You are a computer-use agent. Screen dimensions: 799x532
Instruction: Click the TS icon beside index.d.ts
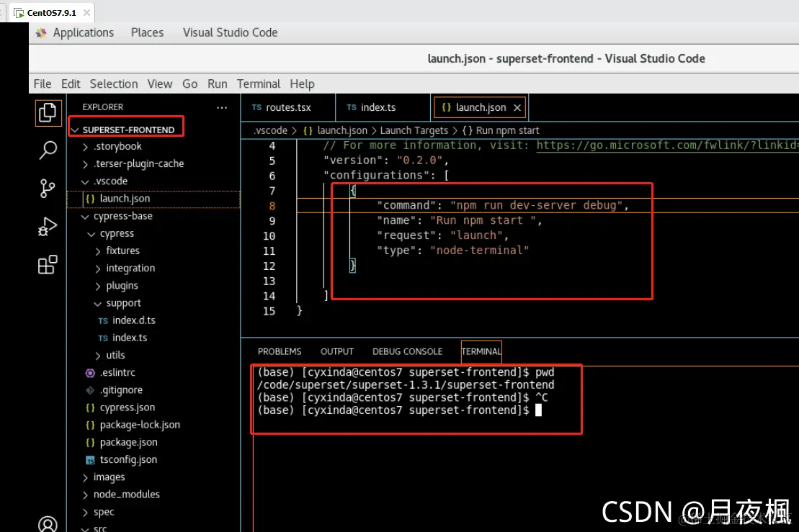click(x=103, y=321)
